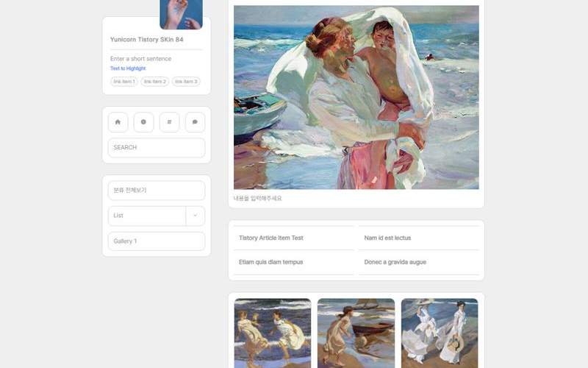Image resolution: width=588 pixels, height=368 pixels.
Task: Open the large mother and child painting
Action: pyautogui.click(x=356, y=97)
